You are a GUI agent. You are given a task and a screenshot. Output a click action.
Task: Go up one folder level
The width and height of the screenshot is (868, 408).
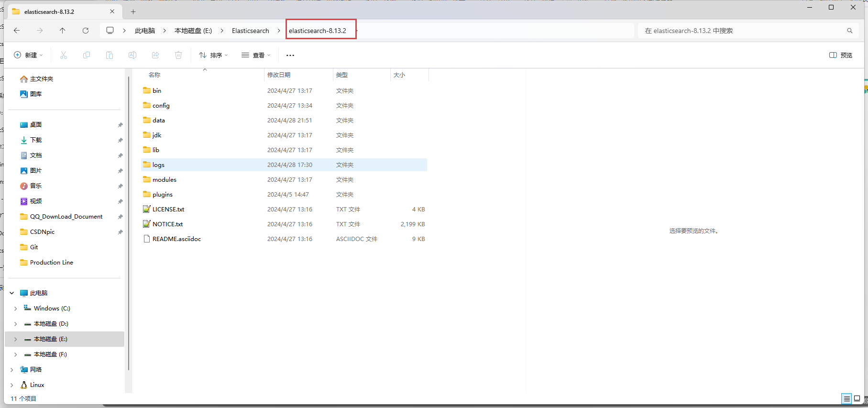tap(63, 31)
